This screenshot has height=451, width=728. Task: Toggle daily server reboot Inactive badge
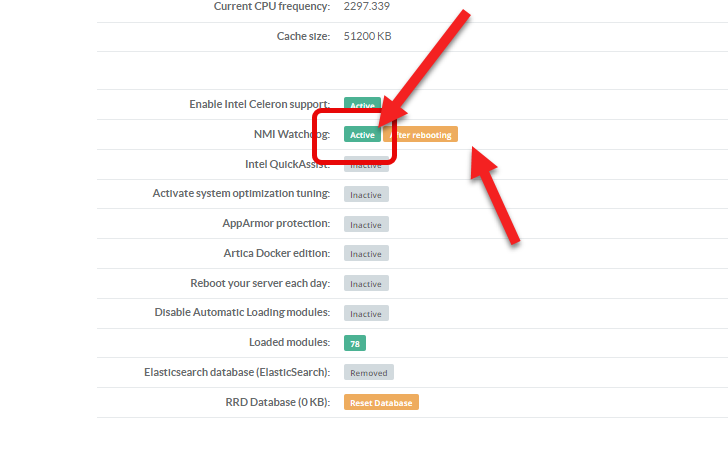[366, 284]
